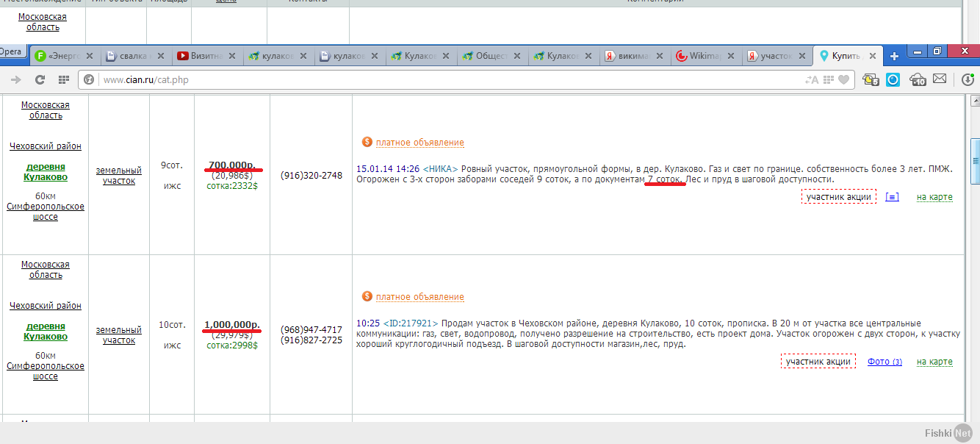The height and width of the screenshot is (444, 980).
Task: Add page to bookmarks with heart icon
Action: point(844,79)
